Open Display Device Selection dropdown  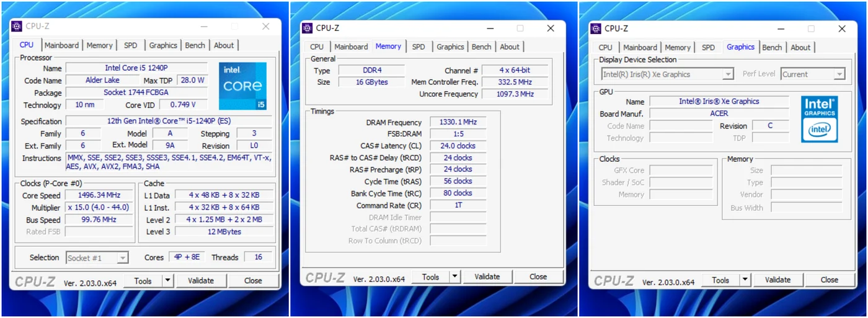667,74
